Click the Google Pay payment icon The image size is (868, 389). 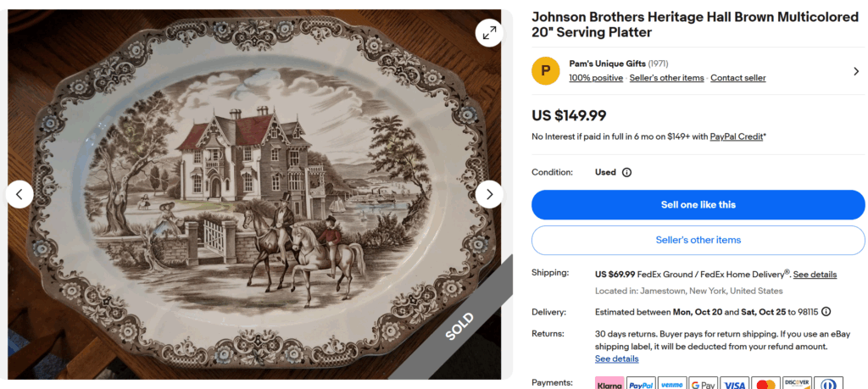coord(704,385)
